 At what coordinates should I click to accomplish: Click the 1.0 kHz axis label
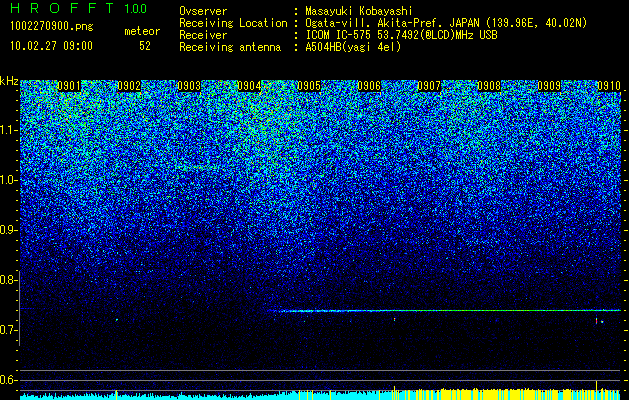(x=9, y=180)
